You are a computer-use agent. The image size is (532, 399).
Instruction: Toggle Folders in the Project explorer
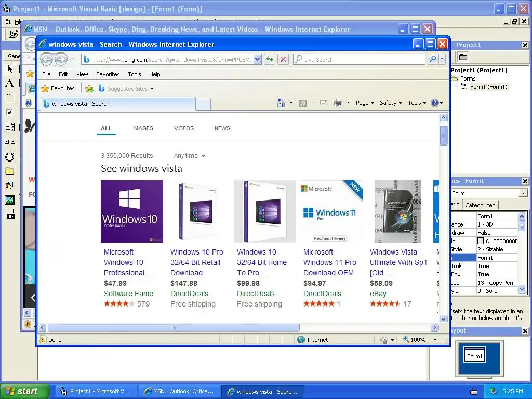(x=463, y=57)
